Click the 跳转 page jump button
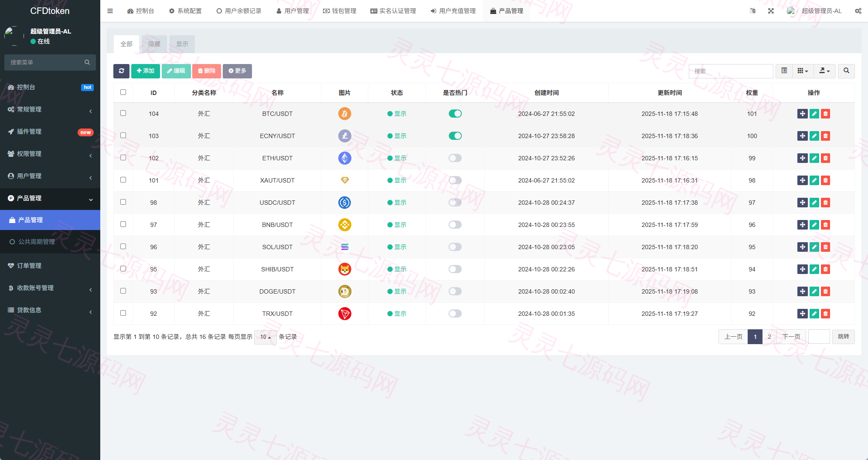Image resolution: width=868 pixels, height=460 pixels. pyautogui.click(x=843, y=337)
